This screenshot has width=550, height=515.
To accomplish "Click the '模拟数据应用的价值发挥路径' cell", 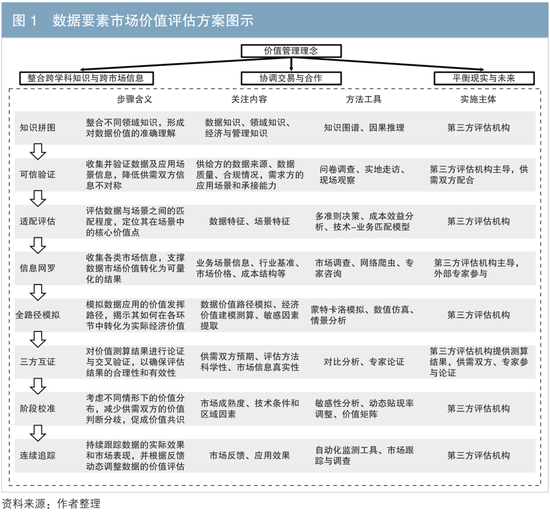I will tap(135, 315).
